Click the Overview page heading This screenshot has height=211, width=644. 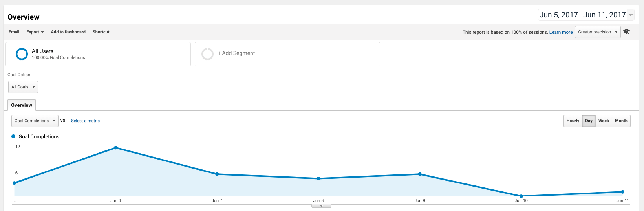[24, 17]
